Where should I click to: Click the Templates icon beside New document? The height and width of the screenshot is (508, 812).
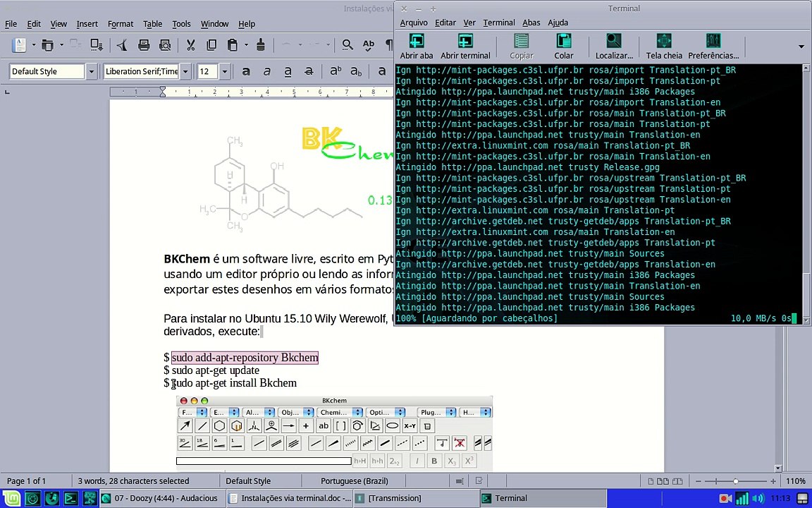point(48,45)
